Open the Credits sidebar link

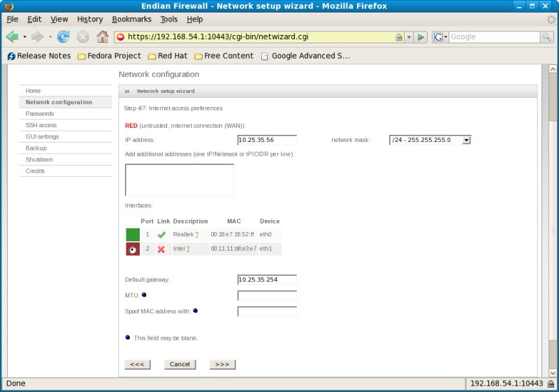pyautogui.click(x=36, y=171)
